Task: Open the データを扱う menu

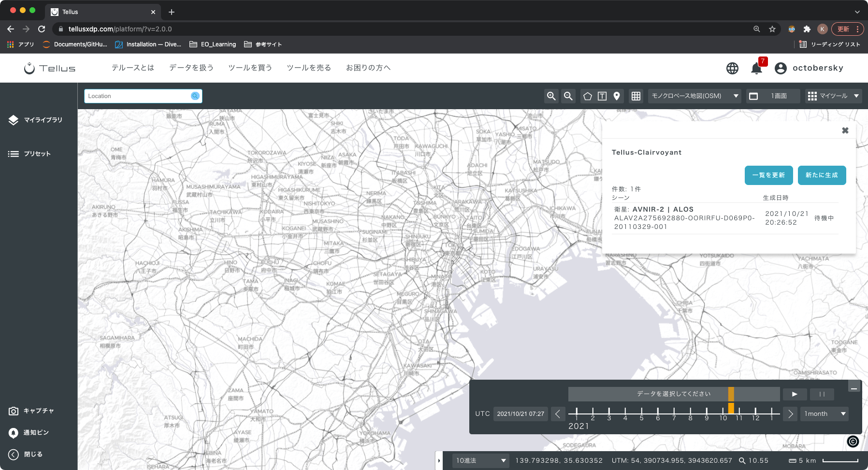Action: pos(191,68)
